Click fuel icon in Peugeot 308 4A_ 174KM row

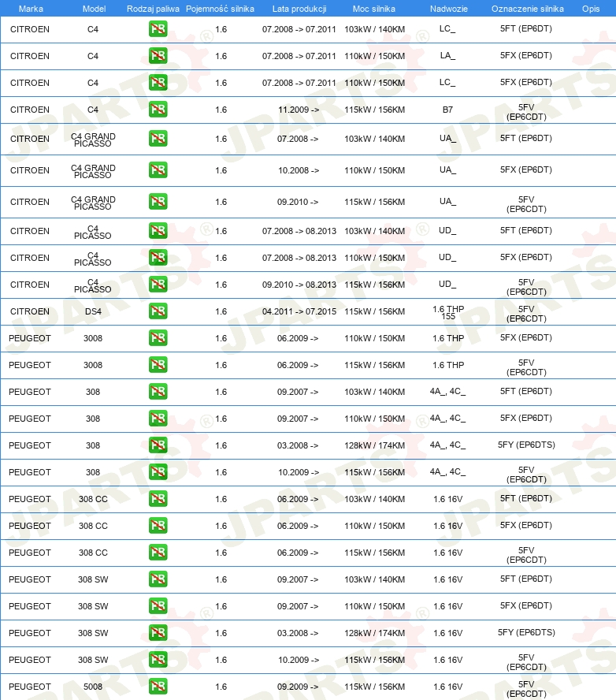(158, 445)
